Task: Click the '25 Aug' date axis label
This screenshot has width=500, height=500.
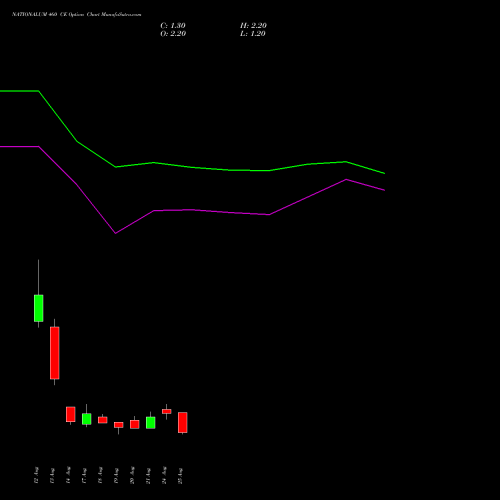Action: (x=180, y=475)
